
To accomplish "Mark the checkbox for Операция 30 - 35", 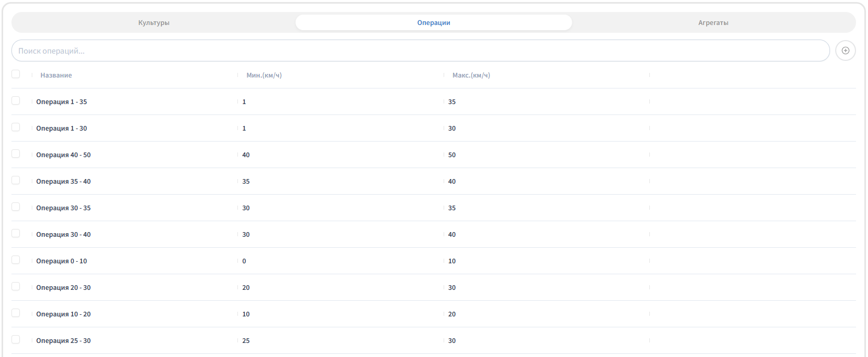I will 16,207.
